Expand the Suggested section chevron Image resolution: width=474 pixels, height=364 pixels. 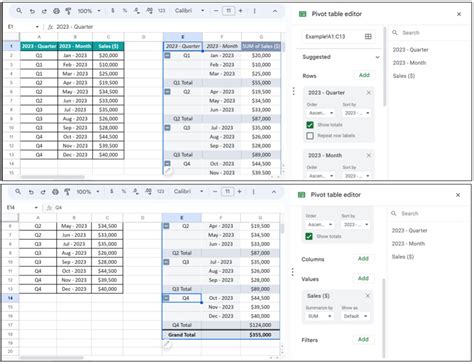click(x=377, y=57)
